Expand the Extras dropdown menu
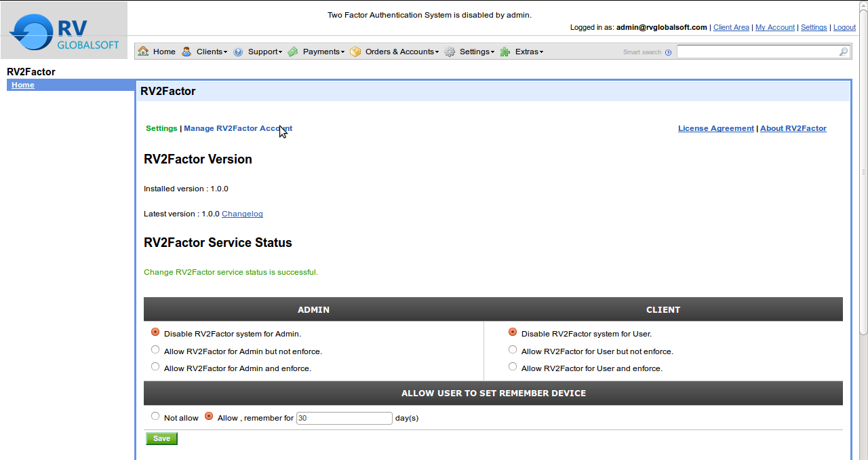868x460 pixels. pos(529,52)
